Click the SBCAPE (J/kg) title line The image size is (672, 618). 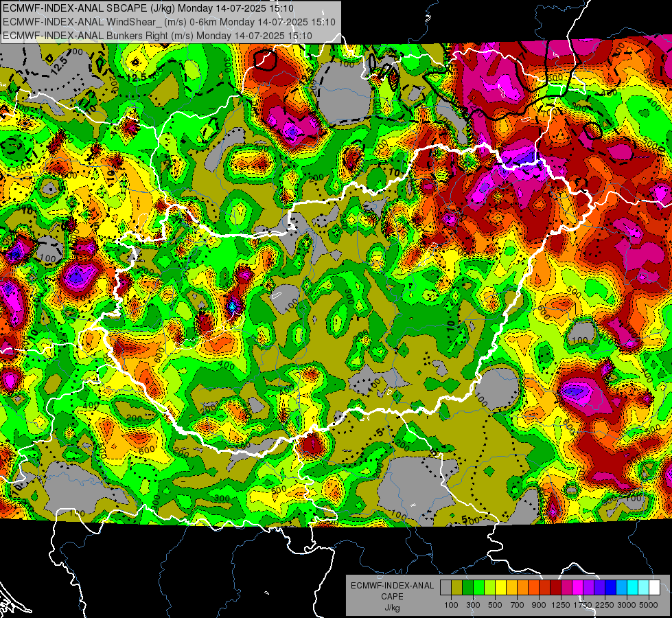coord(148,8)
